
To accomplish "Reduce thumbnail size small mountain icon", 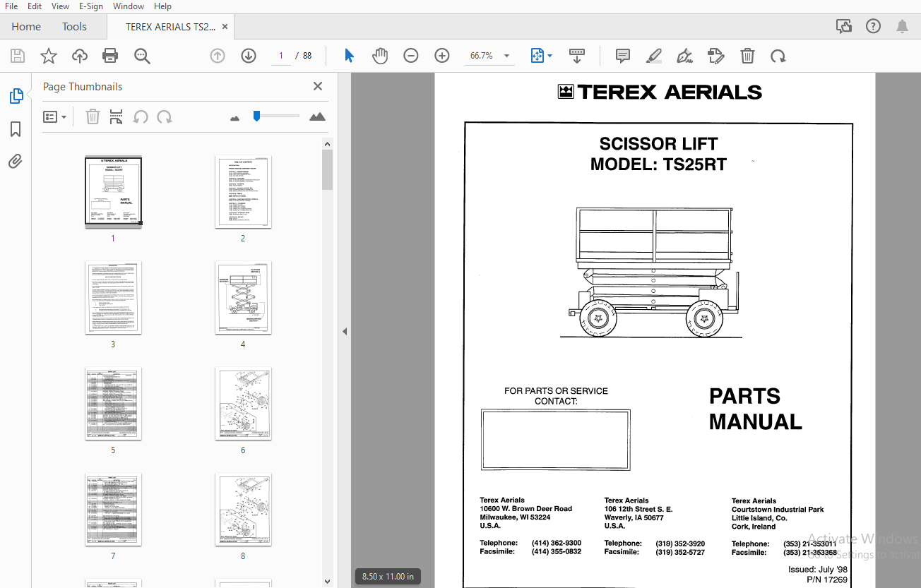I will click(x=235, y=118).
